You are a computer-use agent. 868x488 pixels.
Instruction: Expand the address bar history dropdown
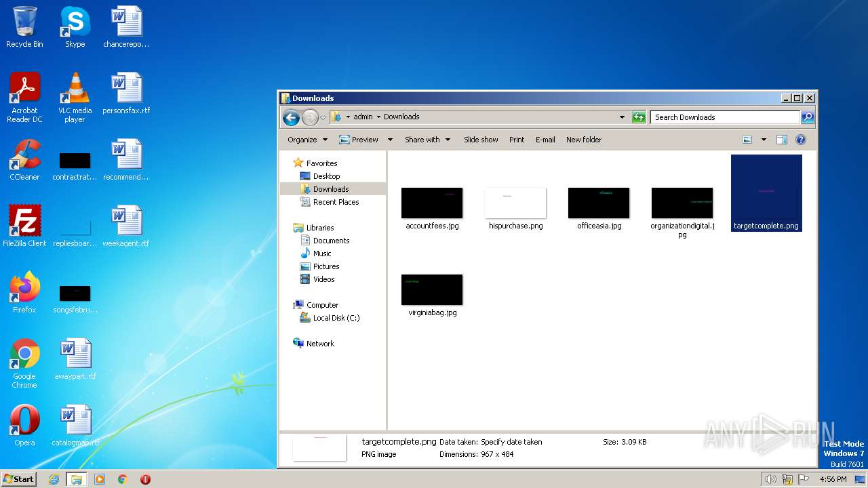[x=622, y=117]
